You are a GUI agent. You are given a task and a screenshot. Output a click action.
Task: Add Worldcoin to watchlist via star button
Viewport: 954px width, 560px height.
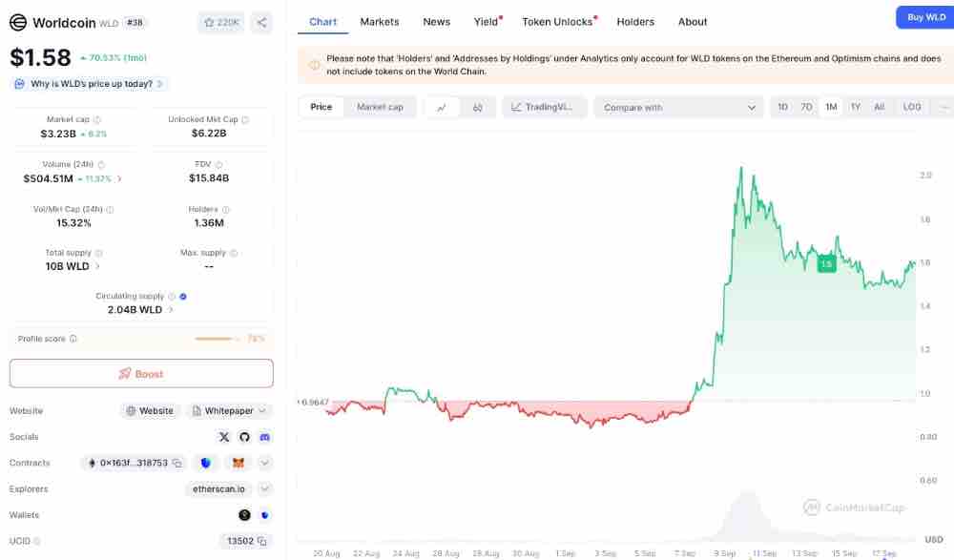click(221, 23)
